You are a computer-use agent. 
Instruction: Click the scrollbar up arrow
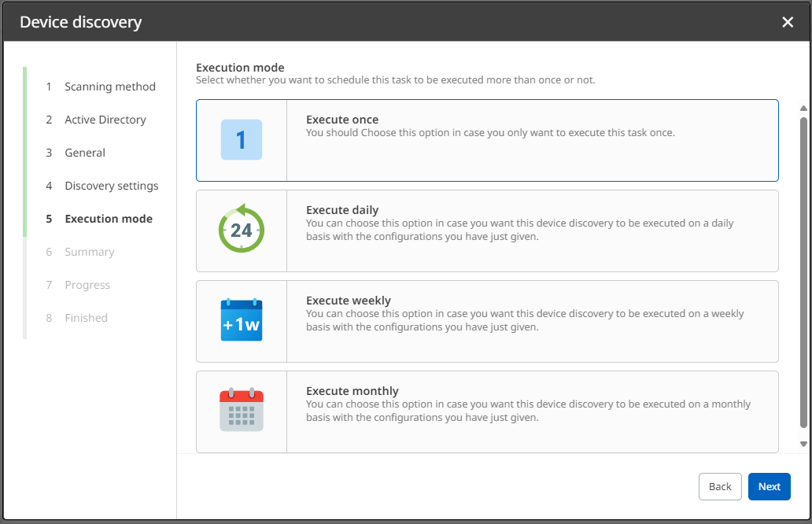click(x=803, y=108)
